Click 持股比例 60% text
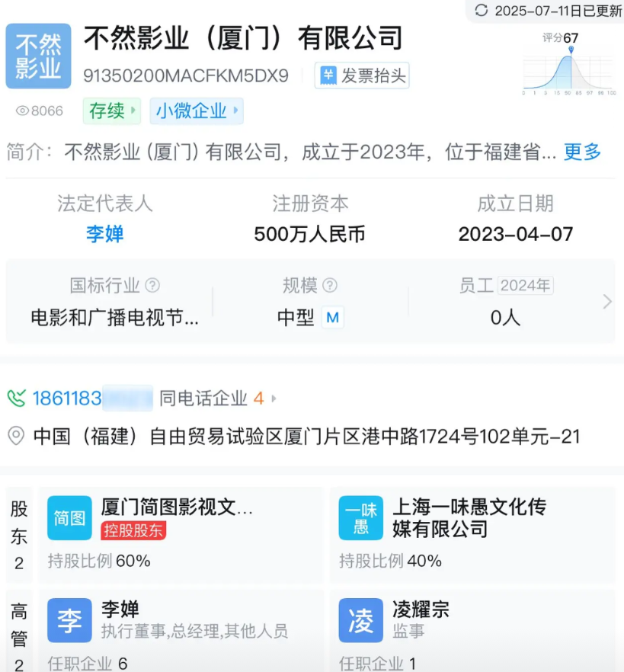 click(99, 561)
